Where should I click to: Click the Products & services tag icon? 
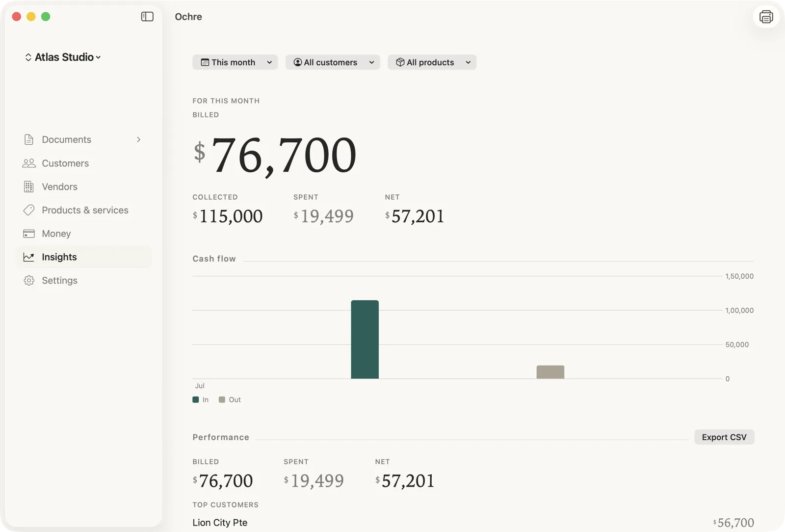(29, 210)
